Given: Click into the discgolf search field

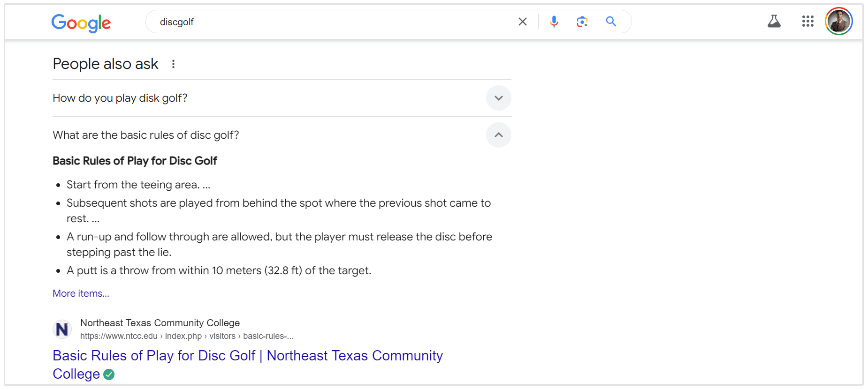Looking at the screenshot, I should [x=328, y=22].
